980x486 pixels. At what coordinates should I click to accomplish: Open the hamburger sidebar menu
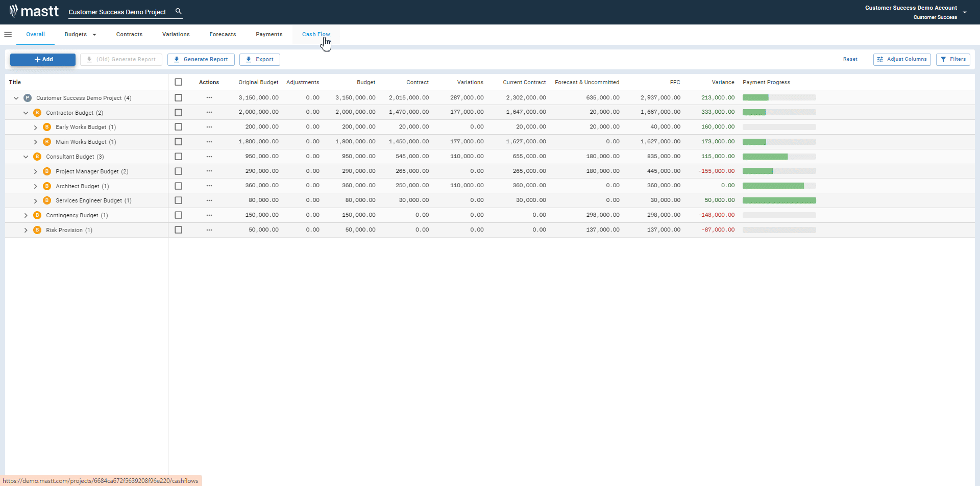(8, 35)
